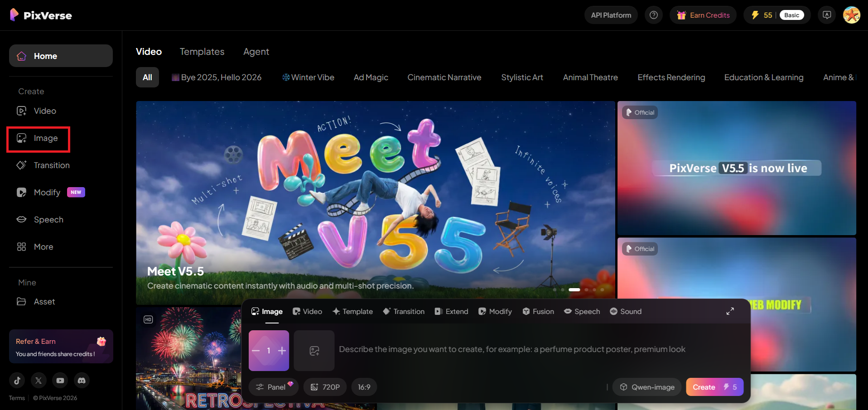Switch to the Templates tab
This screenshot has height=410, width=868.
tap(202, 52)
